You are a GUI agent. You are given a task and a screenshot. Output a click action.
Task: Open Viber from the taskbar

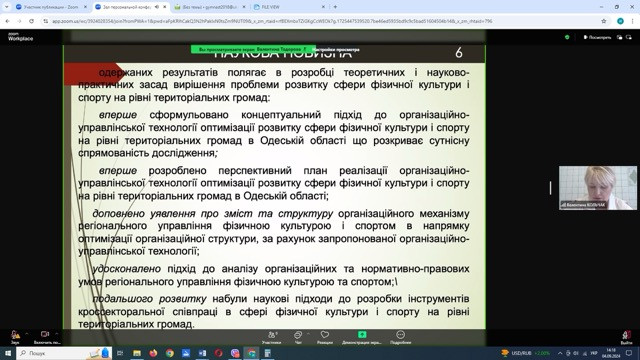coord(235,353)
